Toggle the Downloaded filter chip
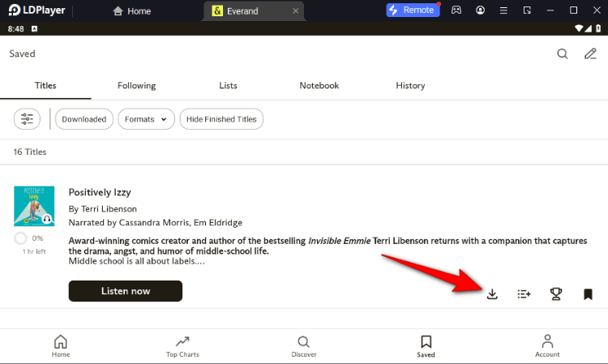Screen dimensions: 608x364 tap(84, 119)
